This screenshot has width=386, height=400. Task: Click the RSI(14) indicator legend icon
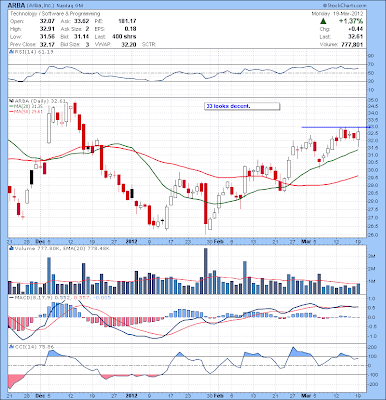pos(11,52)
